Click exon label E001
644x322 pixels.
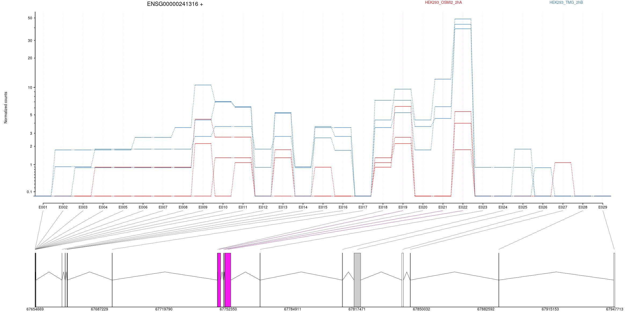pyautogui.click(x=43, y=207)
